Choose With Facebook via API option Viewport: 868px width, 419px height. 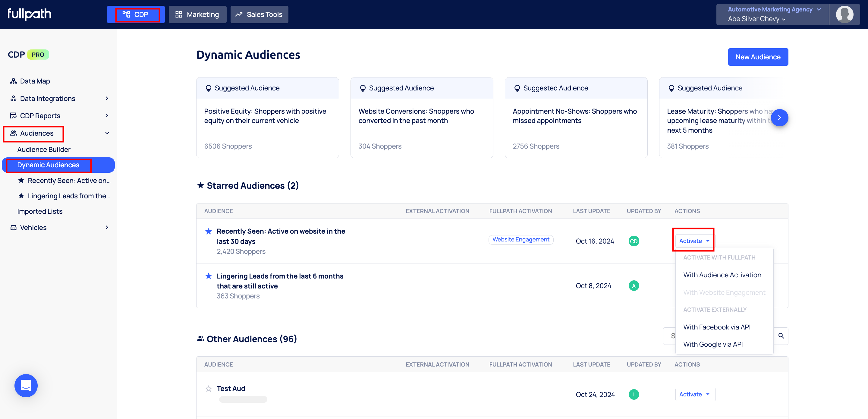[x=716, y=327]
